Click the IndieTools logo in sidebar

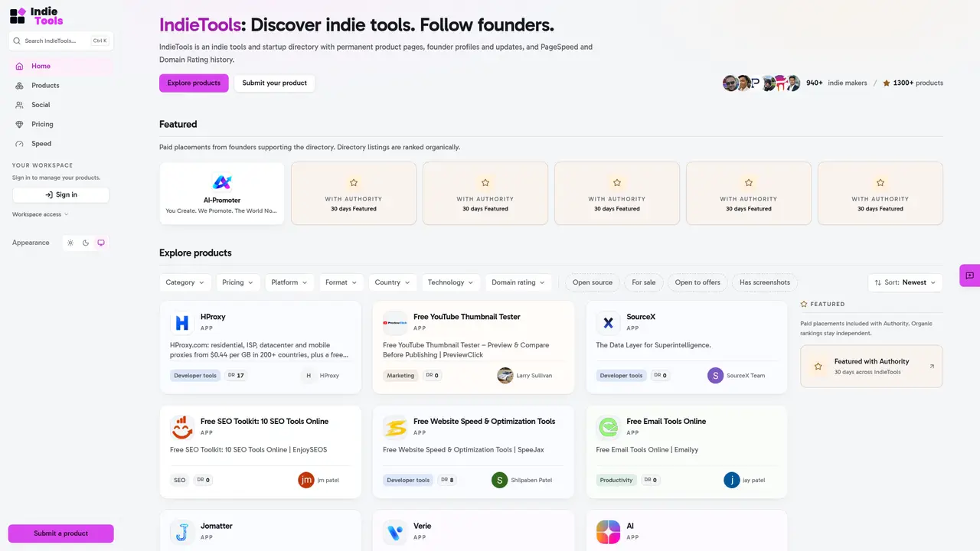click(x=37, y=15)
